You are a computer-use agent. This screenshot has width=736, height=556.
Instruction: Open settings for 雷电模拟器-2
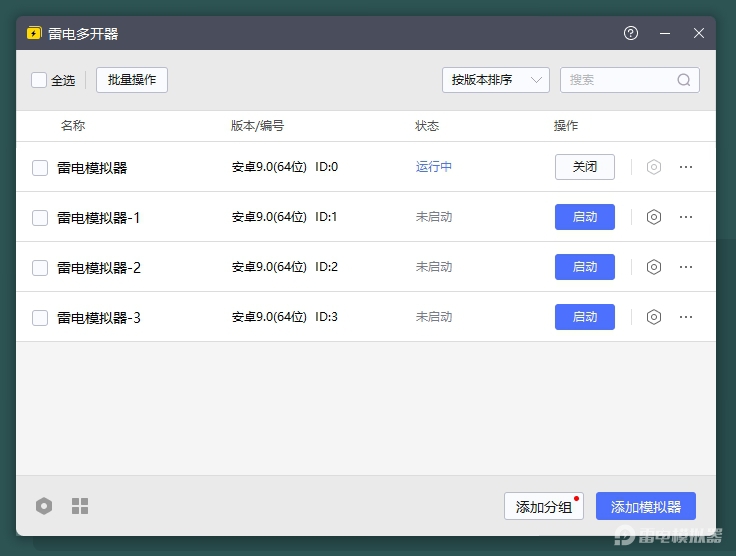tap(654, 267)
